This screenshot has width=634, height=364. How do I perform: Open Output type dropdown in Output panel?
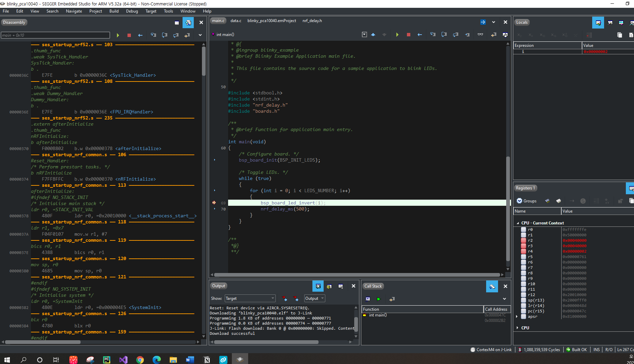(314, 298)
